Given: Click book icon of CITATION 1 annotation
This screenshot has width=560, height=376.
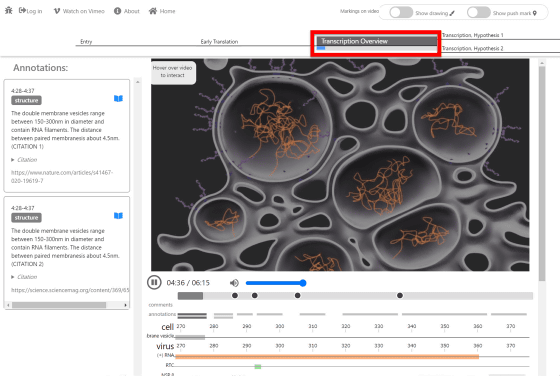Looking at the screenshot, I should click(x=118, y=99).
